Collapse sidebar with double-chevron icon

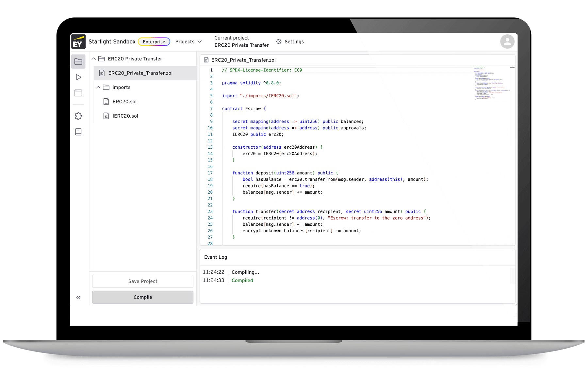pyautogui.click(x=78, y=297)
